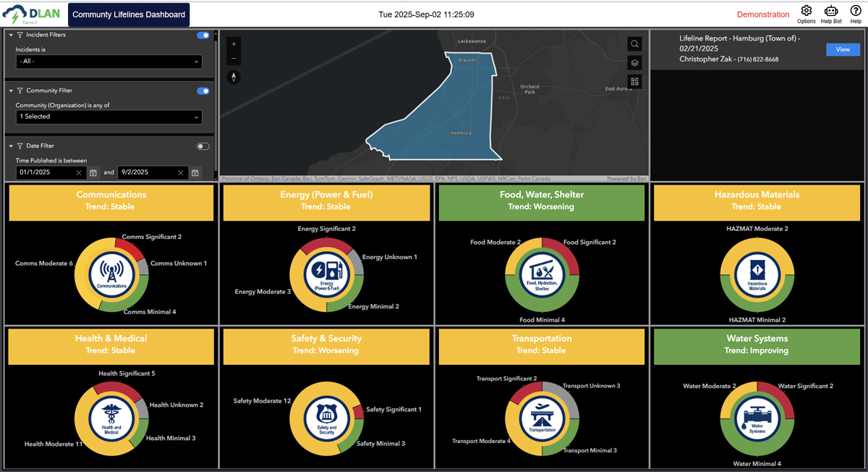The height and width of the screenshot is (472, 868).
Task: Disable the Incident Filters toggle
Action: pyautogui.click(x=203, y=34)
